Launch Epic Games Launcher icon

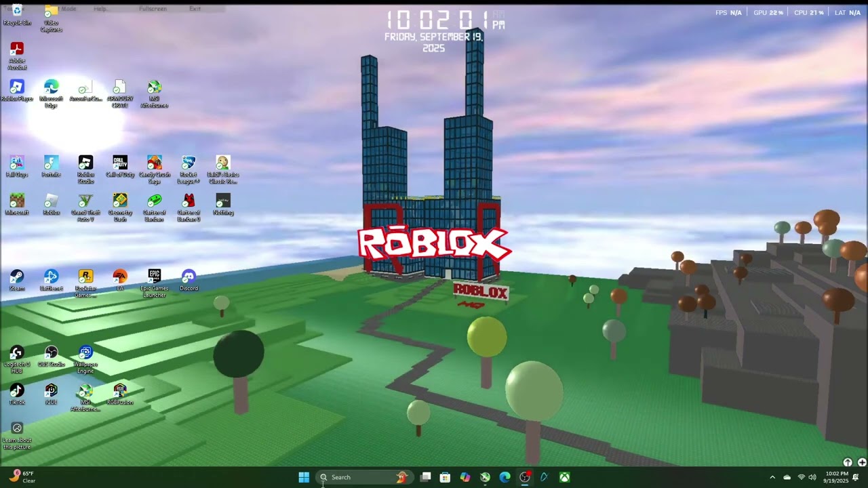155,283
